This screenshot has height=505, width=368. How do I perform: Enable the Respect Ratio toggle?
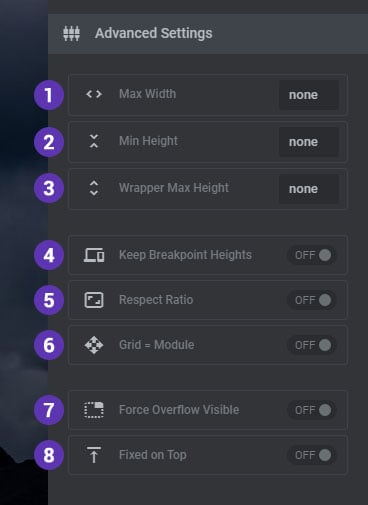click(312, 300)
